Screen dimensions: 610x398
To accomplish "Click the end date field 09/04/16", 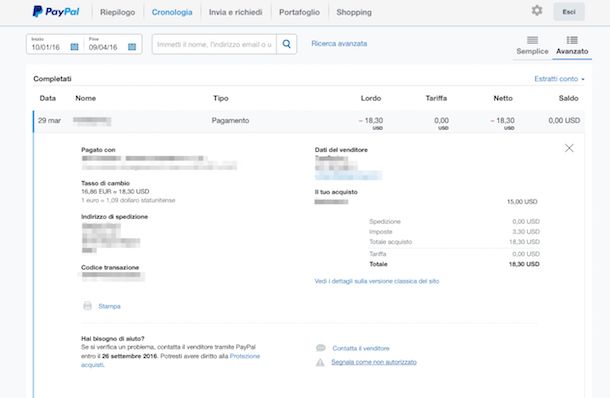I will point(103,47).
